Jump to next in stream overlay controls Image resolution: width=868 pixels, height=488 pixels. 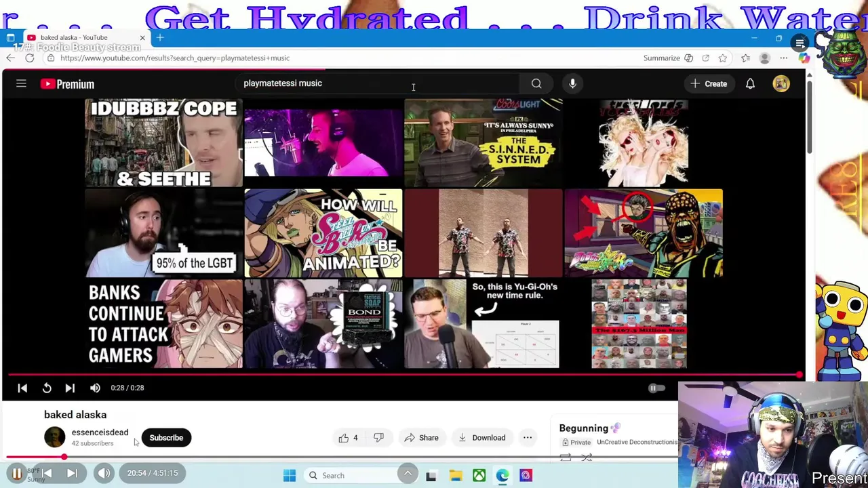click(x=72, y=473)
